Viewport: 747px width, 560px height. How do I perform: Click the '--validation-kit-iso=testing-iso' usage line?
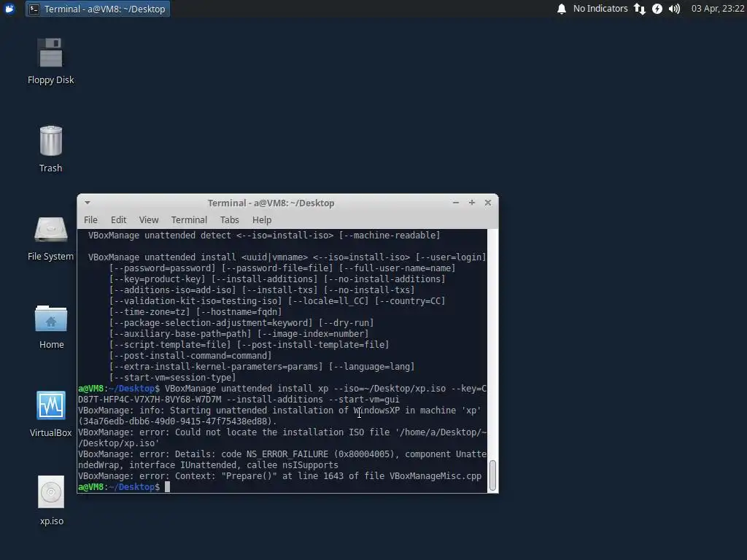click(277, 301)
